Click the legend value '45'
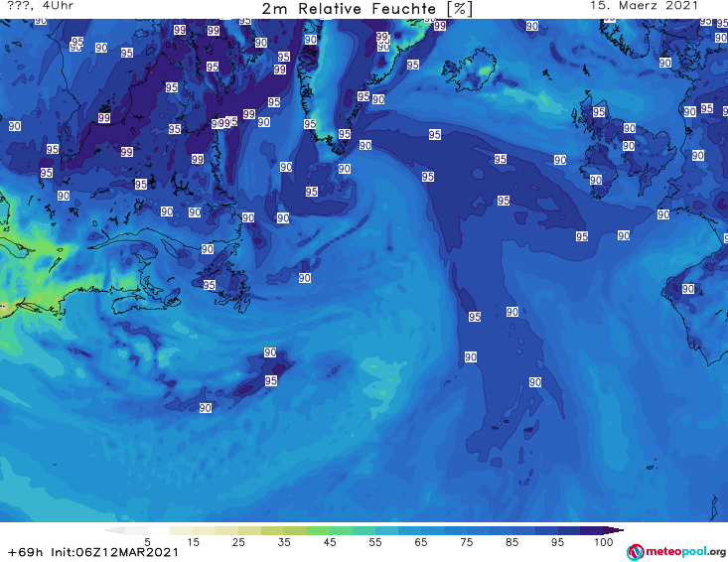This screenshot has height=562, width=728. tap(330, 542)
